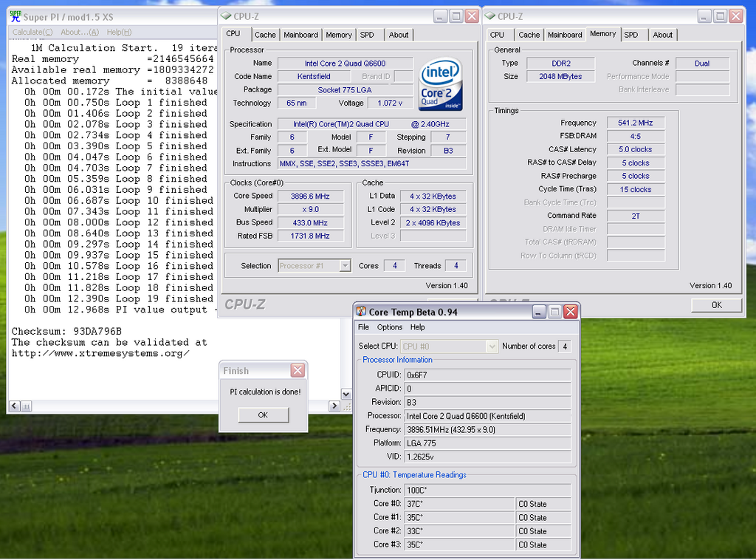Click the Level 2 cache value 2 x 4096 KBytes

433,223
